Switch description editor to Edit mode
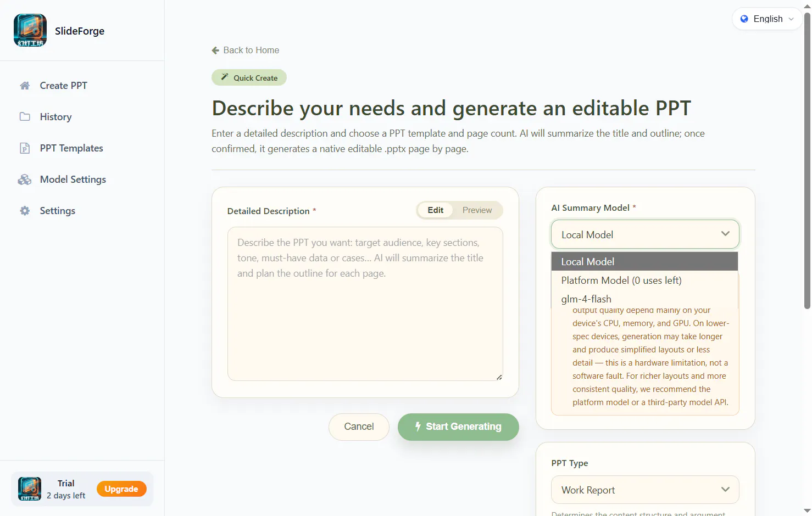The width and height of the screenshot is (812, 516). point(435,210)
